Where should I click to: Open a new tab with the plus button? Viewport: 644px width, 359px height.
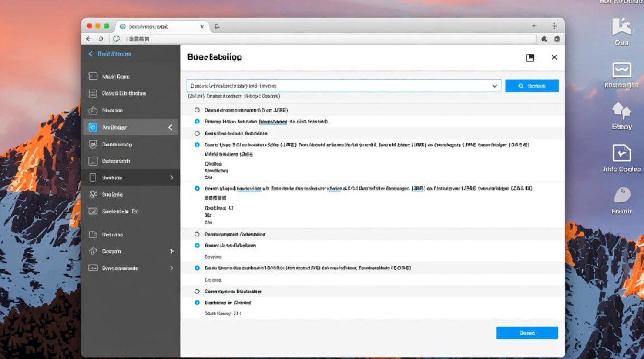tap(534, 26)
